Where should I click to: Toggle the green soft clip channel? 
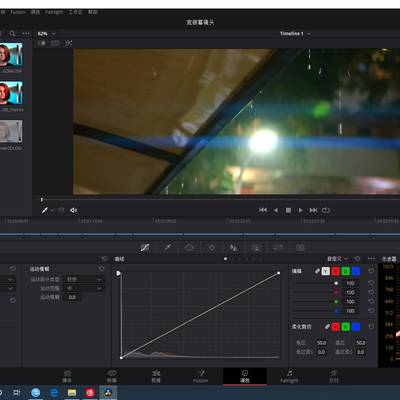346,327
